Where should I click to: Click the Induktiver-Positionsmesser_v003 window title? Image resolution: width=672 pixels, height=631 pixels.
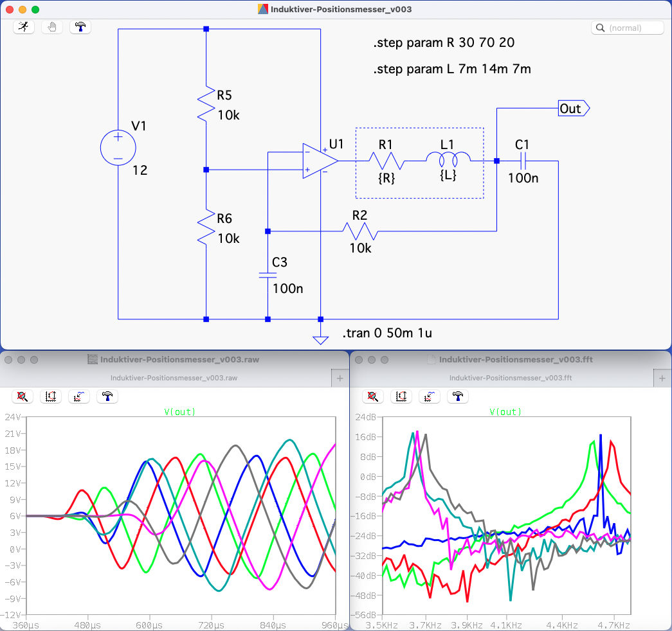(x=341, y=10)
